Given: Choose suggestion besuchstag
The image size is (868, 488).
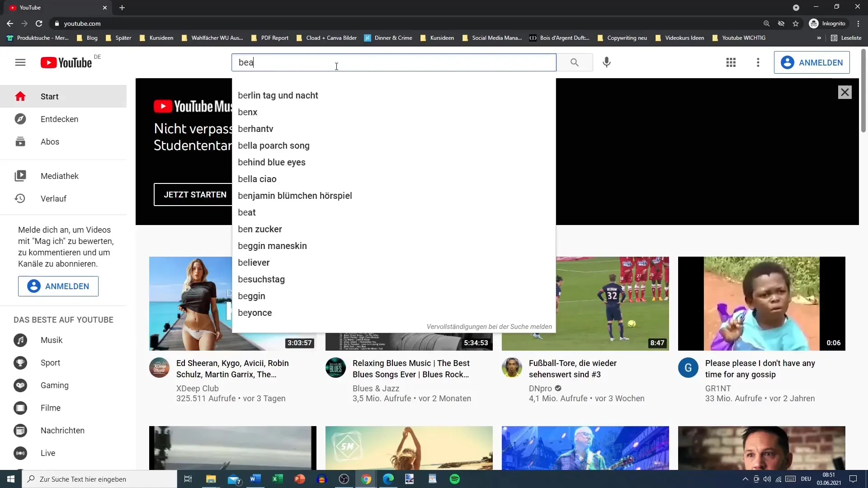Looking at the screenshot, I should 394,279.
